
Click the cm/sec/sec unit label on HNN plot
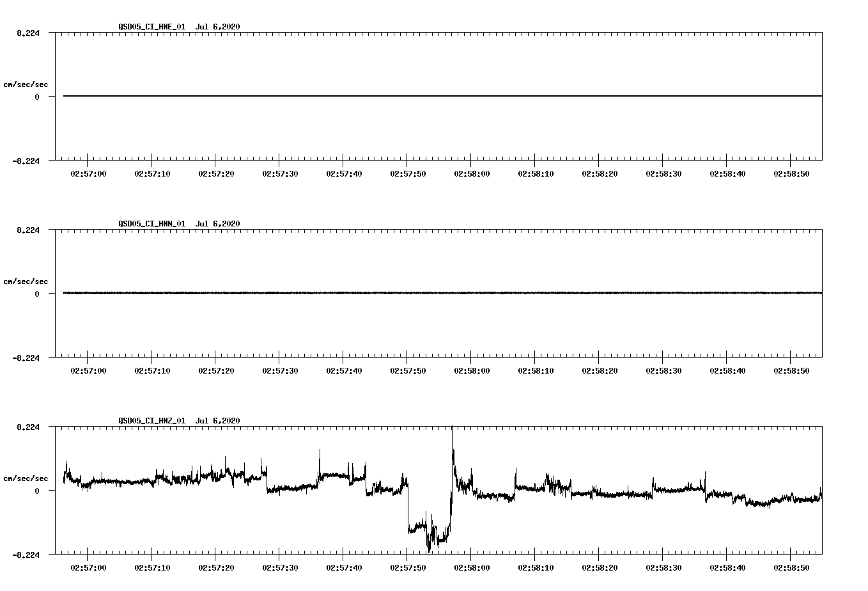(x=26, y=281)
